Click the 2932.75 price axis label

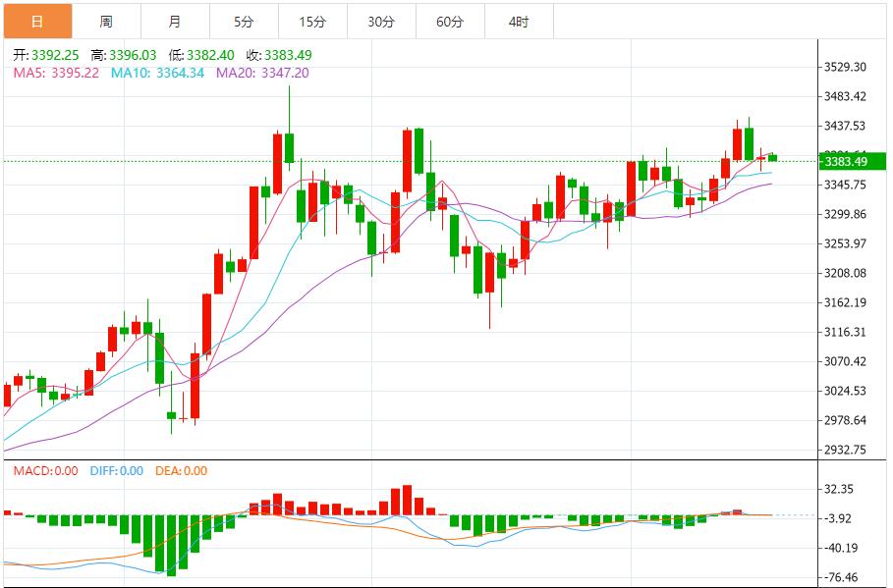pyautogui.click(x=845, y=450)
